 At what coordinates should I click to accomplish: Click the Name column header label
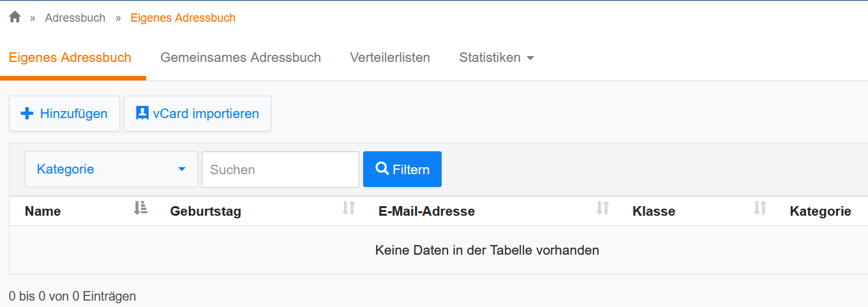pos(43,211)
